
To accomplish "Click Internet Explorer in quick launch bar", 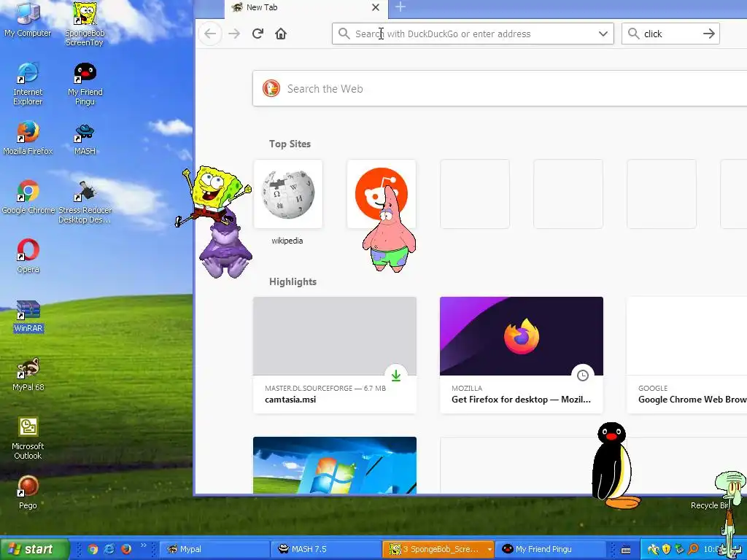I will tap(109, 549).
